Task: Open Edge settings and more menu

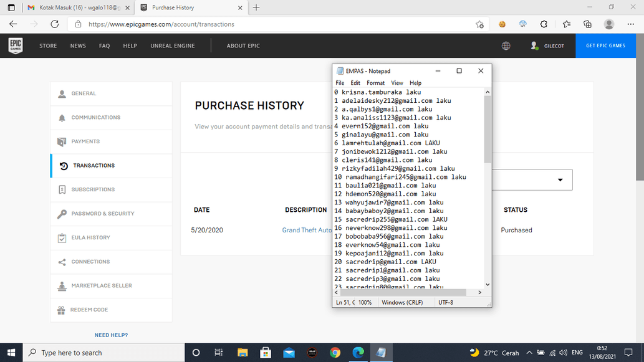Action: coord(631,24)
